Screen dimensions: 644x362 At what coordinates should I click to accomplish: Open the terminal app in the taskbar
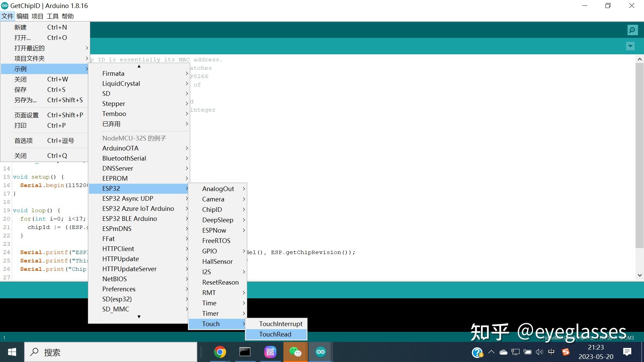(x=245, y=352)
